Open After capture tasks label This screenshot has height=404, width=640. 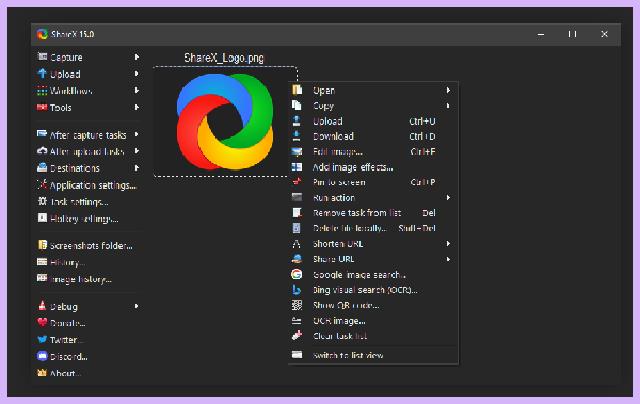[x=88, y=135]
